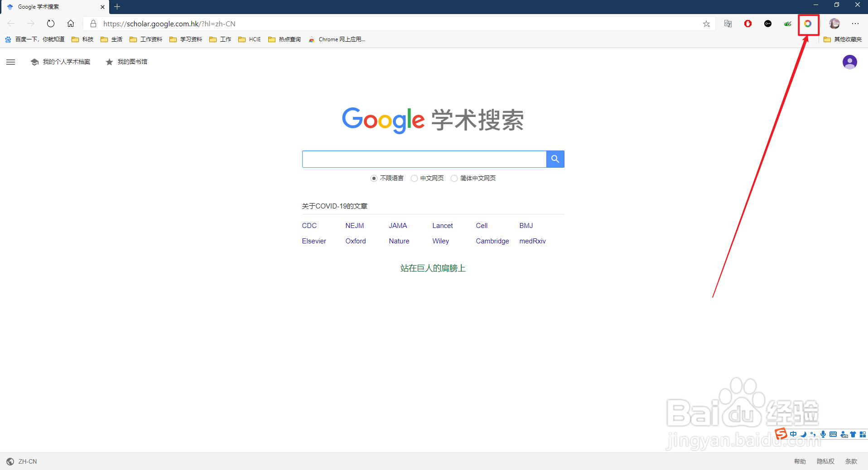Click the ZH-CN globe language icon
The image size is (868, 470).
pyautogui.click(x=10, y=461)
